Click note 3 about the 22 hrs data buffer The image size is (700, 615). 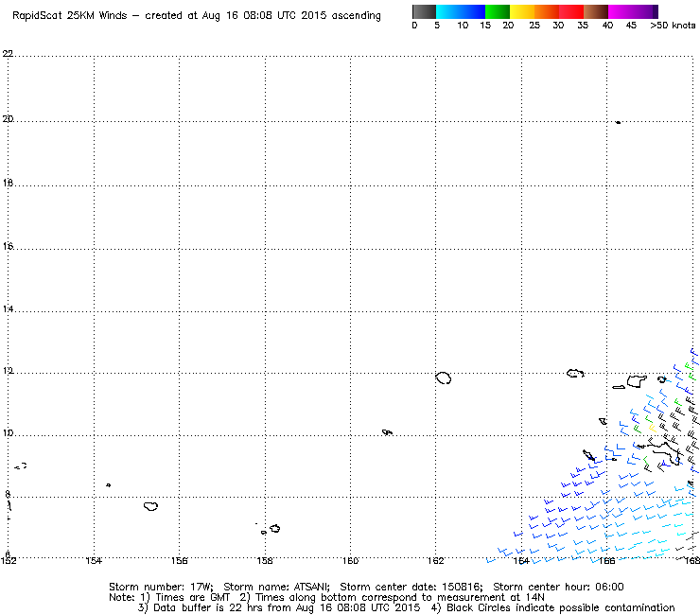tap(279, 607)
